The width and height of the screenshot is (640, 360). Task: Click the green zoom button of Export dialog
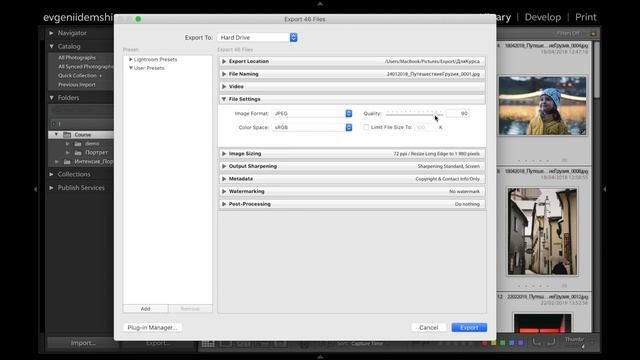point(138,19)
